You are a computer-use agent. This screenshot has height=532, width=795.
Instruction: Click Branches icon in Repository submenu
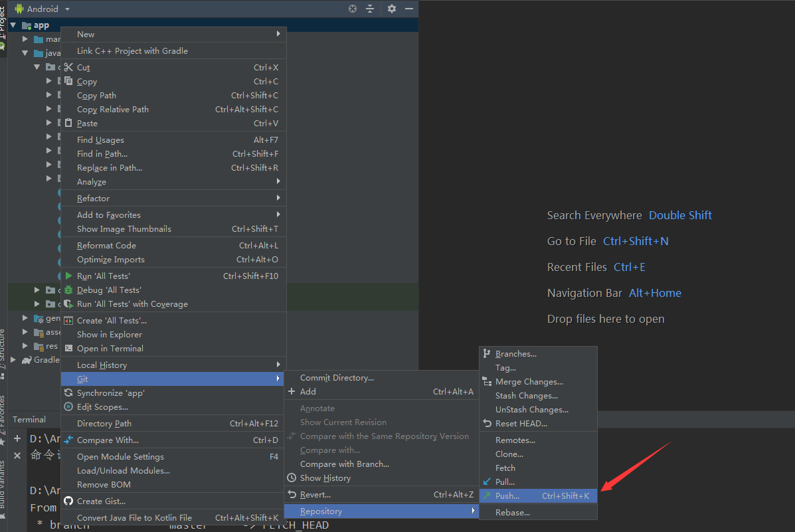[487, 353]
